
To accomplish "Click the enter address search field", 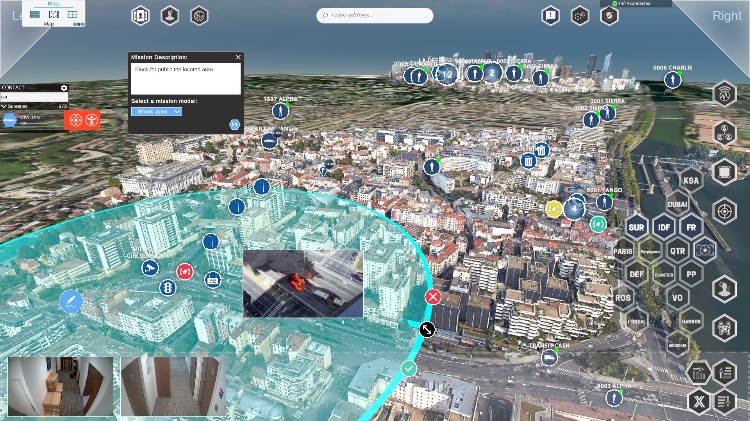I will click(x=375, y=15).
